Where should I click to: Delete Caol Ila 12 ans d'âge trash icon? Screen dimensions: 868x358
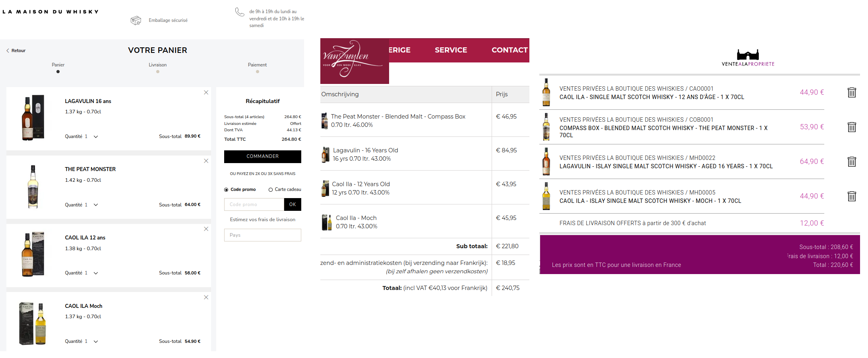click(852, 92)
